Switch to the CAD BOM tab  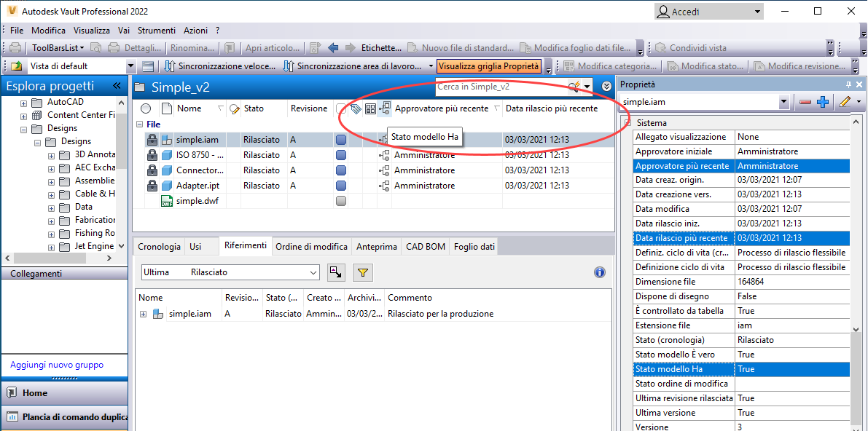tap(425, 247)
